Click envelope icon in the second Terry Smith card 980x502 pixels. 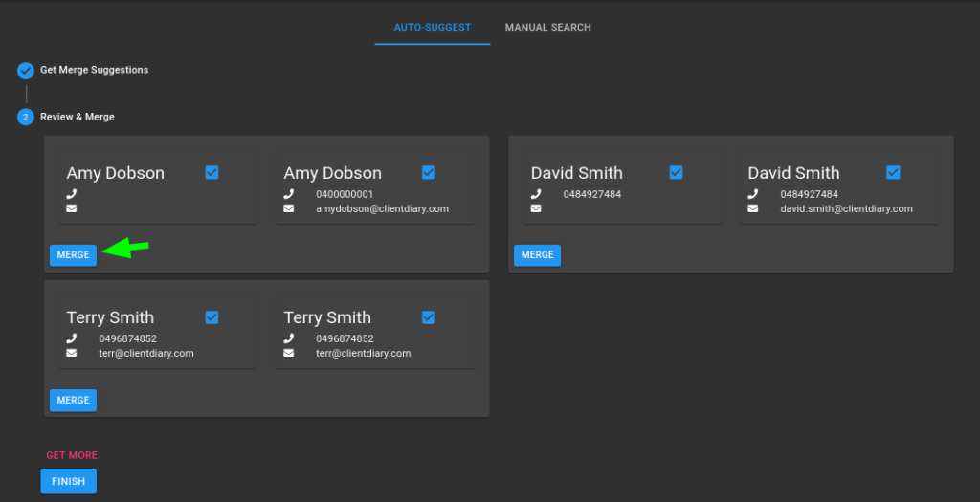289,354
